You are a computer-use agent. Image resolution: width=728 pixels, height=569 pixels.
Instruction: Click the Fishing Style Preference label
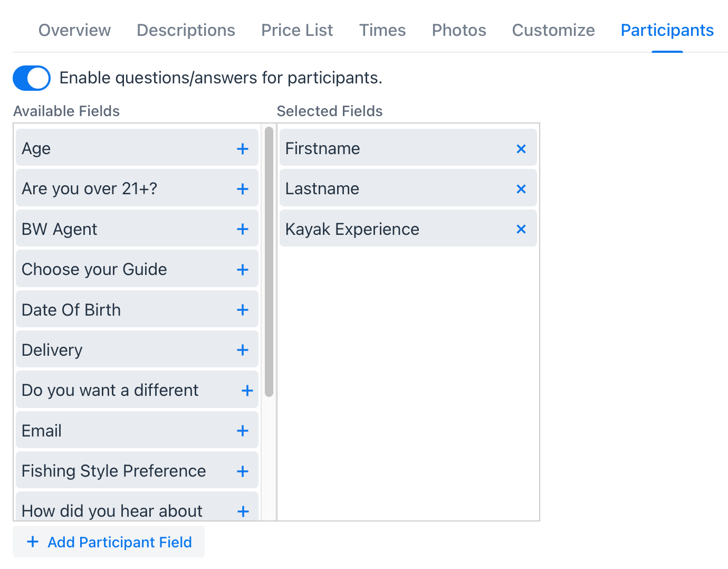pos(114,471)
